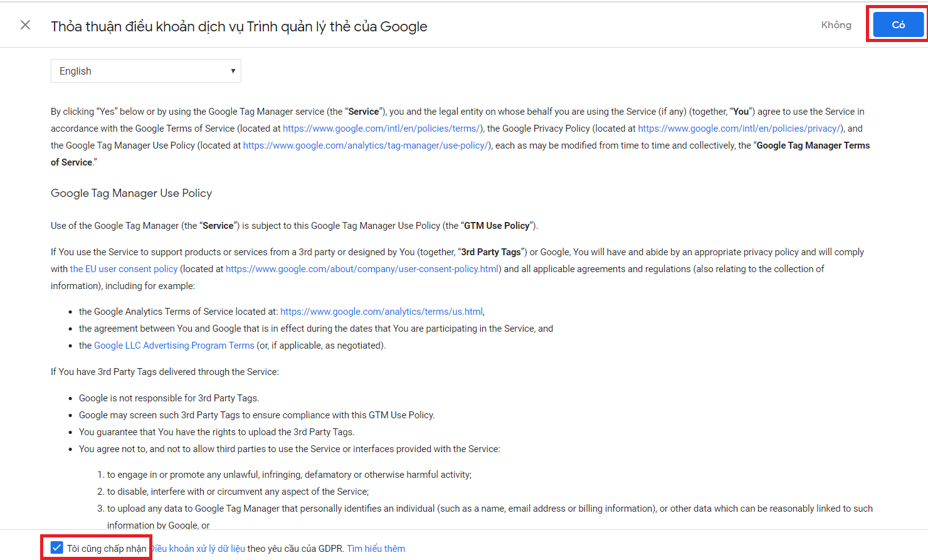928x560 pixels.
Task: Click the "Tìm hiểu thêm" link
Action: coord(376,548)
